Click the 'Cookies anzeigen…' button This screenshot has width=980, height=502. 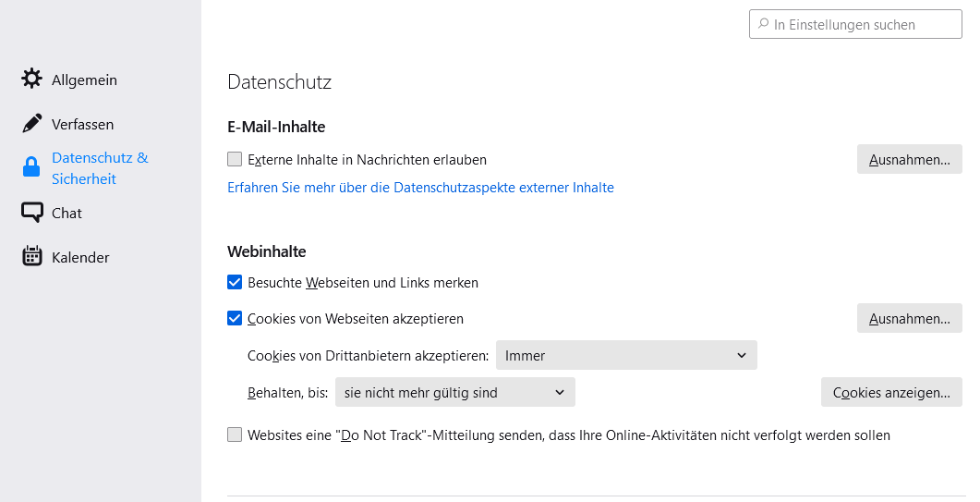pyautogui.click(x=890, y=392)
